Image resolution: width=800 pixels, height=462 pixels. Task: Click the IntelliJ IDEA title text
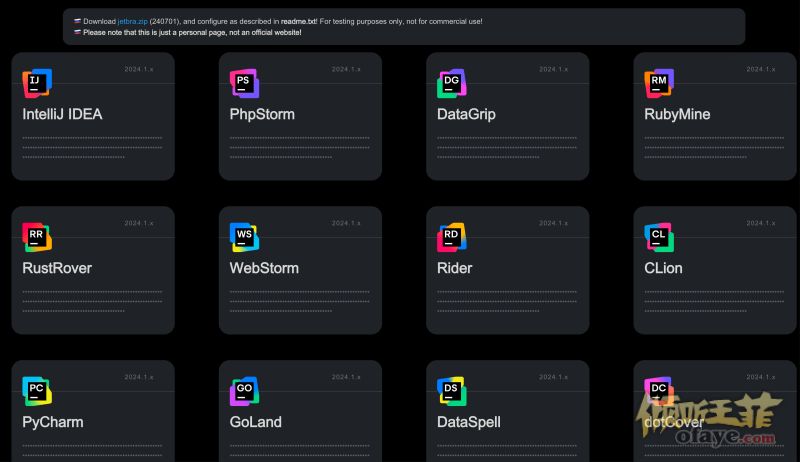coord(62,114)
